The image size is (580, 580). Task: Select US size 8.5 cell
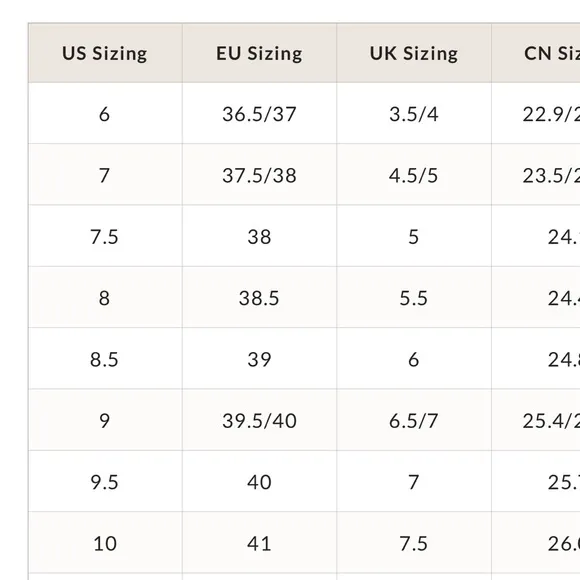(x=105, y=359)
